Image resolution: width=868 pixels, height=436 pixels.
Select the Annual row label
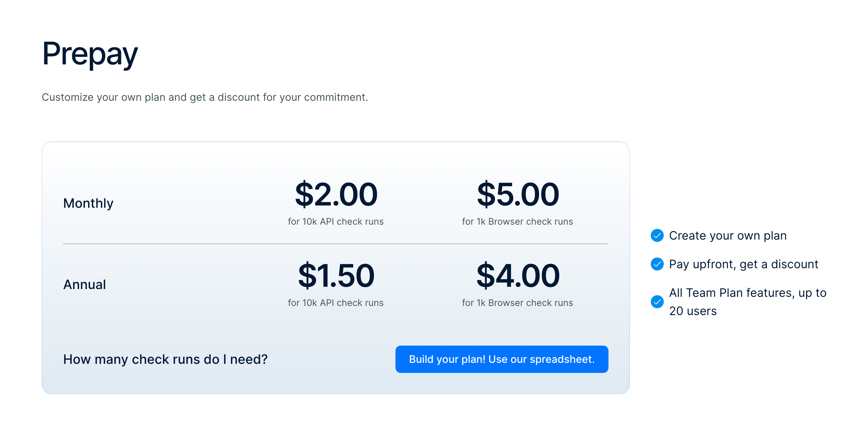[x=85, y=285]
